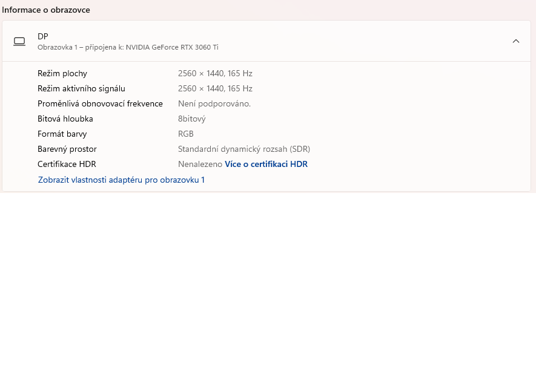Select the resolution value in Režim aktivního signálu row
This screenshot has width=536, height=392.
coord(215,88)
